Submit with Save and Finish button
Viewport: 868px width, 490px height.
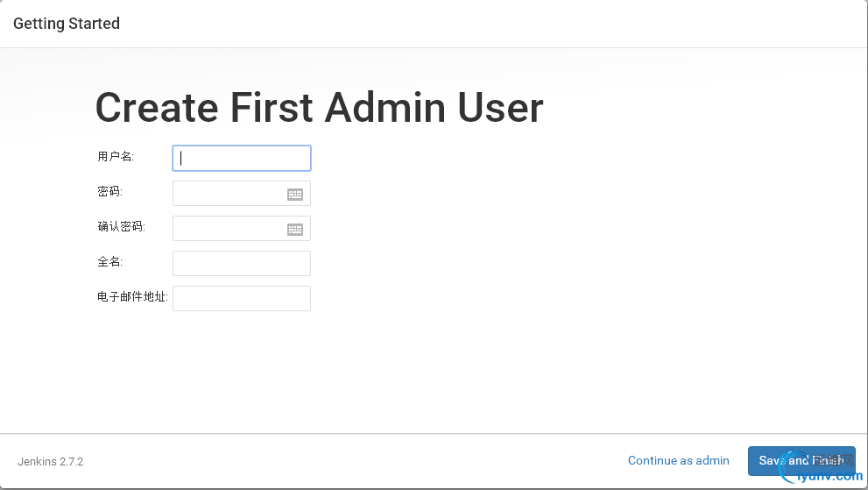(x=801, y=461)
